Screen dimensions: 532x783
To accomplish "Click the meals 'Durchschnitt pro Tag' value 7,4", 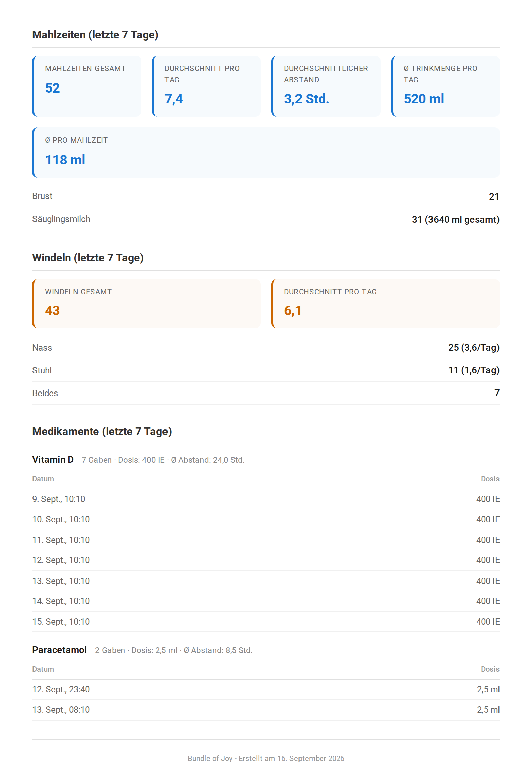I will pyautogui.click(x=174, y=99).
